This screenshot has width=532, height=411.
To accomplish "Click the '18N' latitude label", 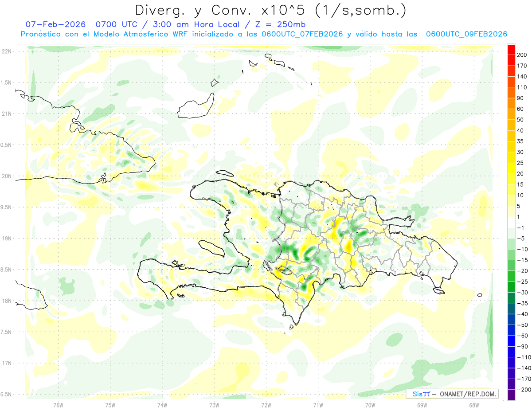I will pos(6,301).
